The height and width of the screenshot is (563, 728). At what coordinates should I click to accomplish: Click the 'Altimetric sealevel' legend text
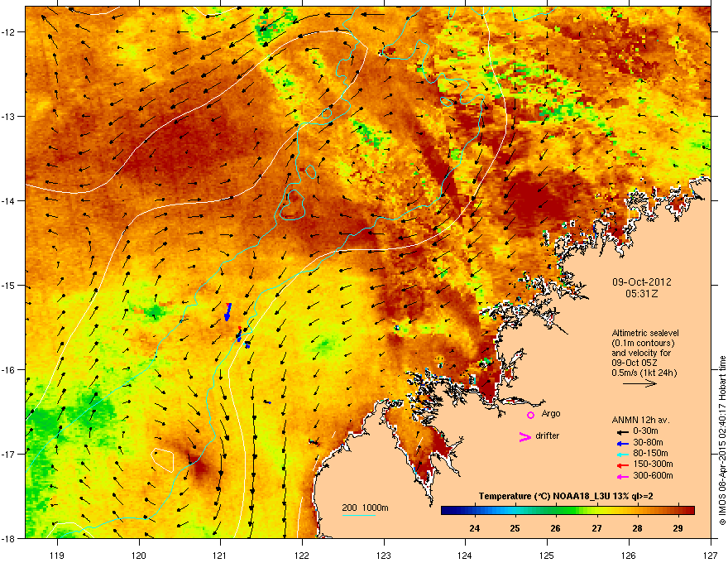645,333
